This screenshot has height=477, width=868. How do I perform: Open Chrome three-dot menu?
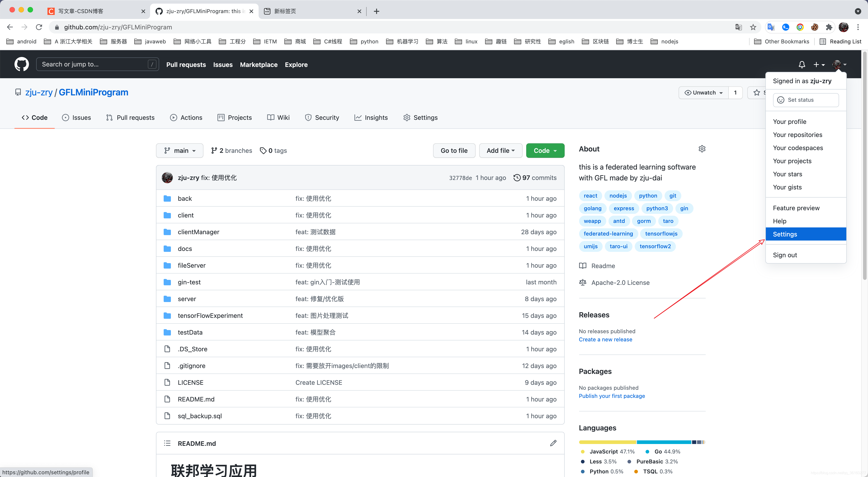(x=858, y=27)
